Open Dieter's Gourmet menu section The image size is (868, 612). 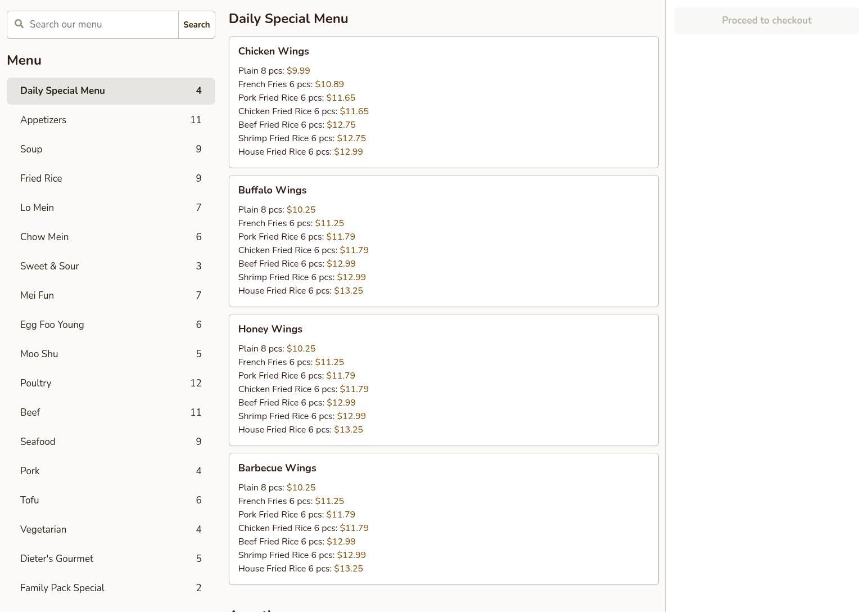(111, 559)
